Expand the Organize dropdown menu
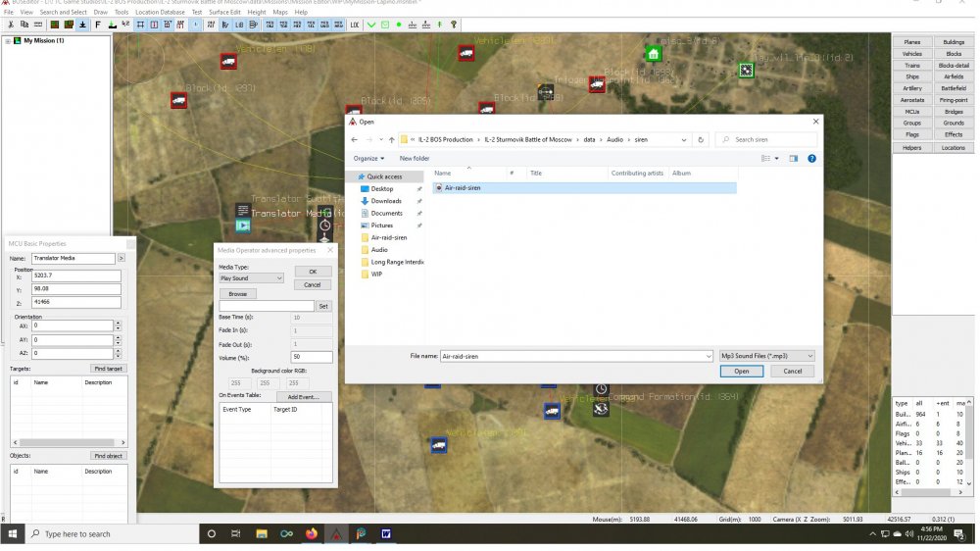980x551 pixels. tap(368, 158)
